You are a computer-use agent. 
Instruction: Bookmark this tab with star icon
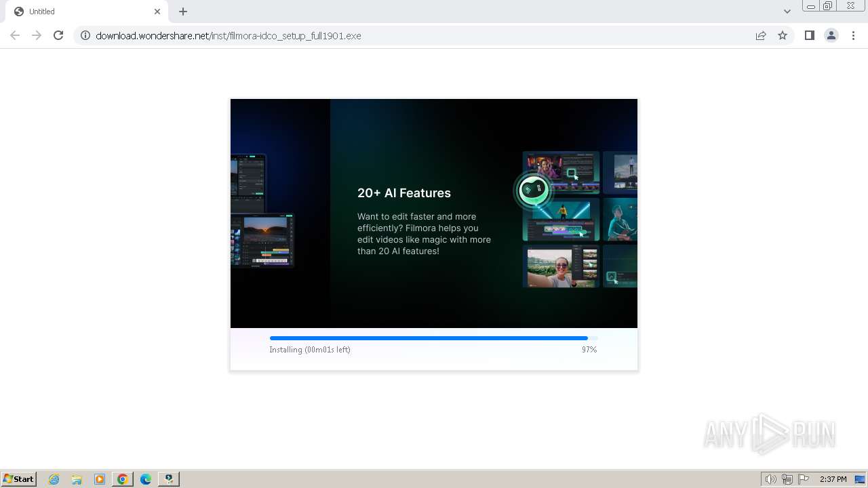pyautogui.click(x=783, y=35)
